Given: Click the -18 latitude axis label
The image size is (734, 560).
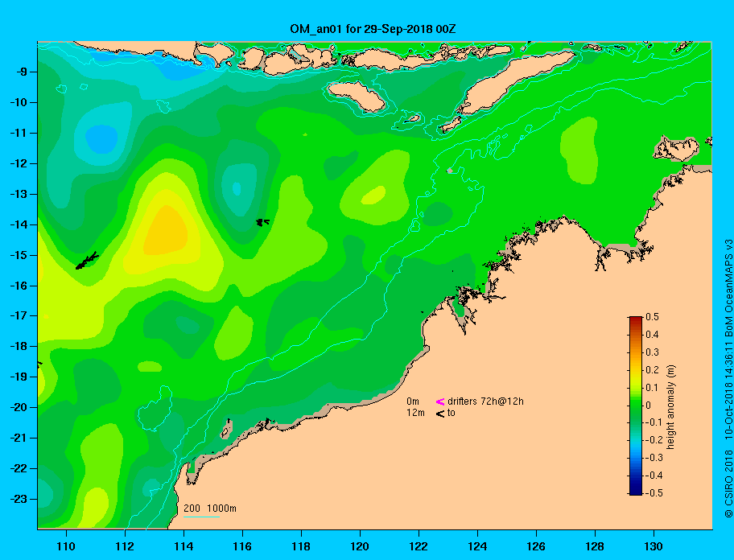Looking at the screenshot, I should click(x=19, y=346).
